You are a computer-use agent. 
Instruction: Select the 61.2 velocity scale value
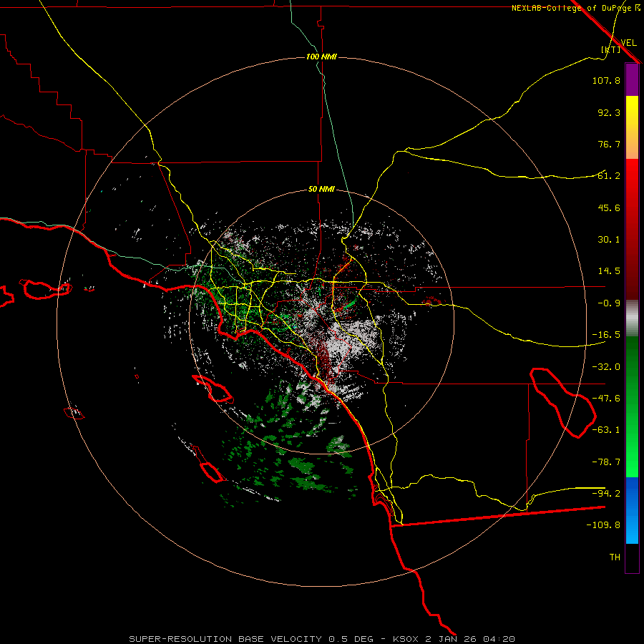click(x=609, y=176)
